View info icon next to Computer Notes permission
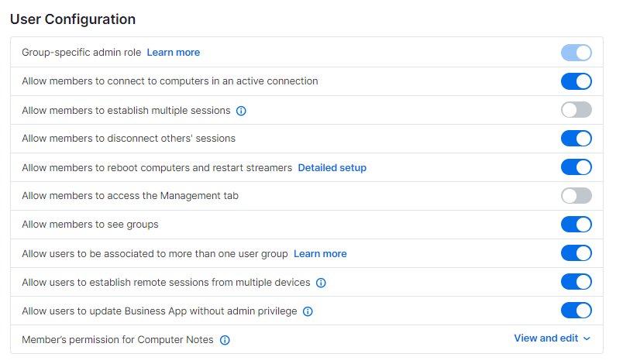 click(225, 340)
